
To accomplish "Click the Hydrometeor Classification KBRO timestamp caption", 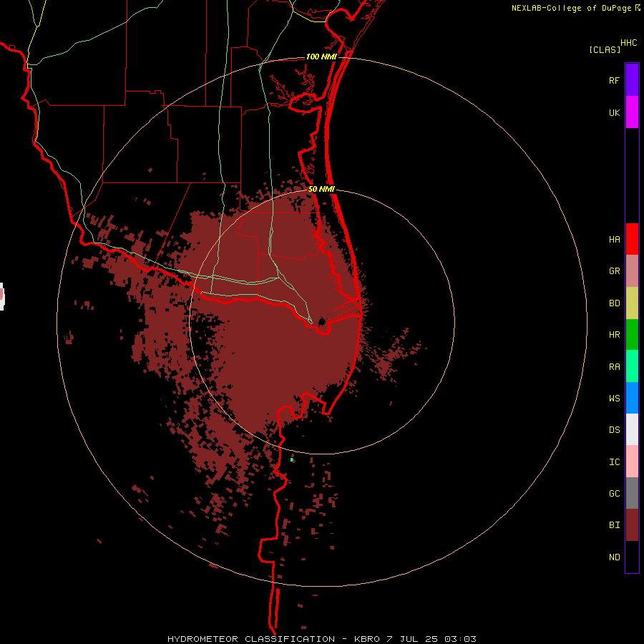I will click(x=322, y=639).
